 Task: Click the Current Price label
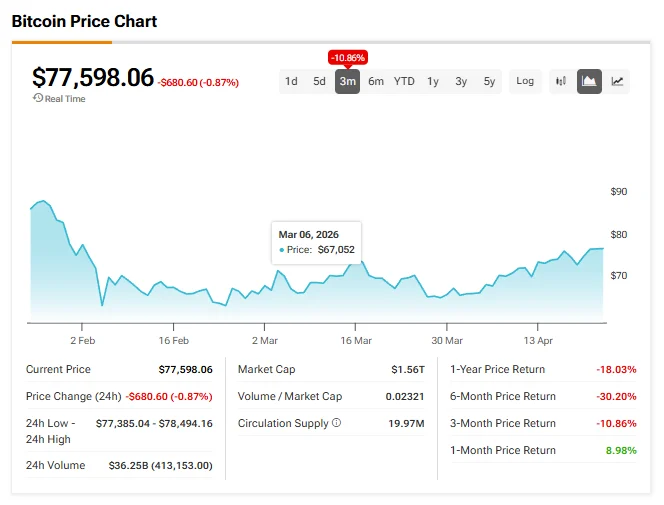58,370
